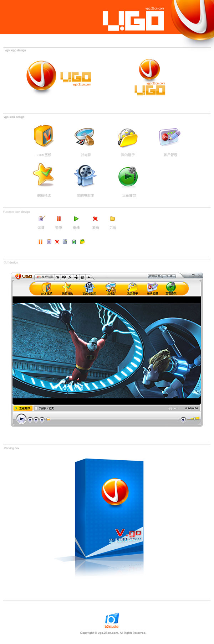The image size is (214, 644).
Task: Click the horizontal VGO logo with orange ball
Action: (x=59, y=75)
